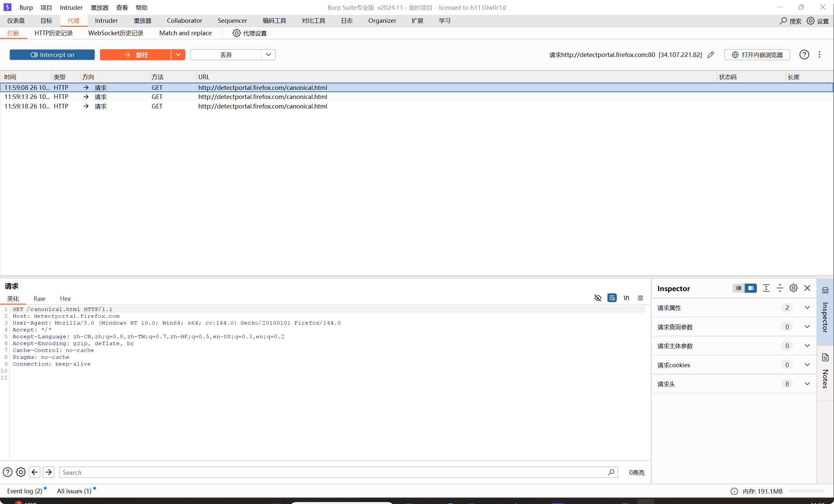Open the 放行 forward dropdown arrow
834x504 pixels.
178,54
